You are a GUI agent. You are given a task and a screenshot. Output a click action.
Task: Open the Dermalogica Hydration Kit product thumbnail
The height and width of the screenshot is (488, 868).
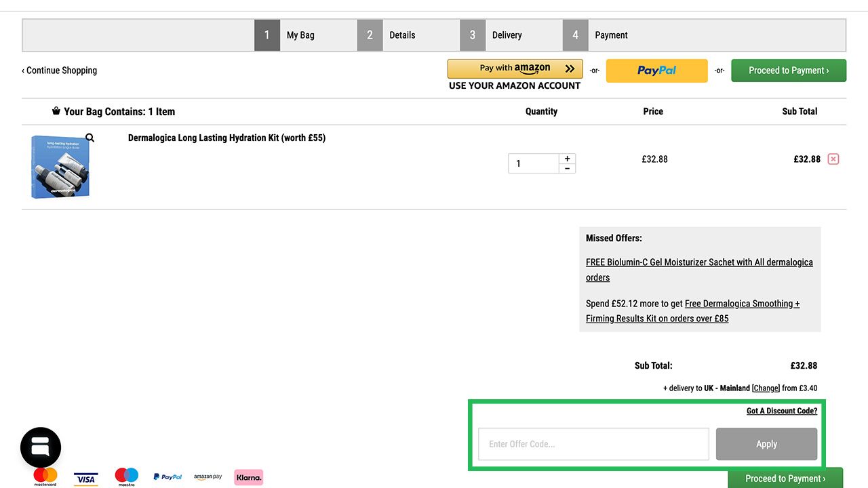tap(60, 167)
